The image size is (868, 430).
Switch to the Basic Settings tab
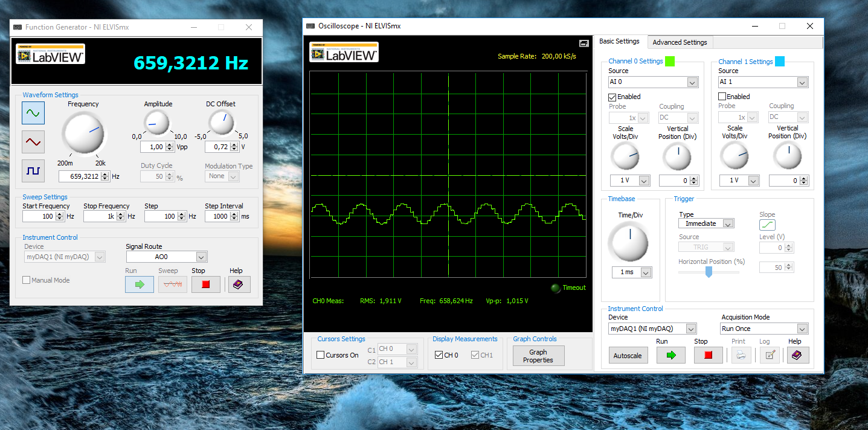pyautogui.click(x=619, y=42)
